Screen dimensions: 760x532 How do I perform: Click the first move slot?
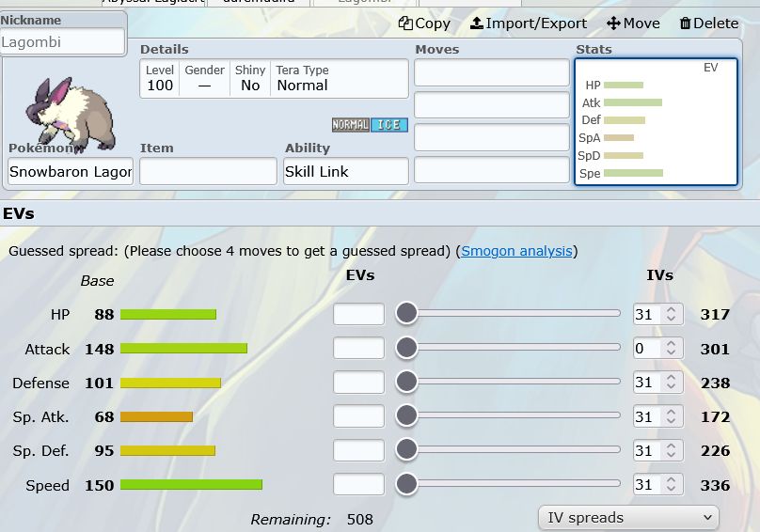(492, 72)
